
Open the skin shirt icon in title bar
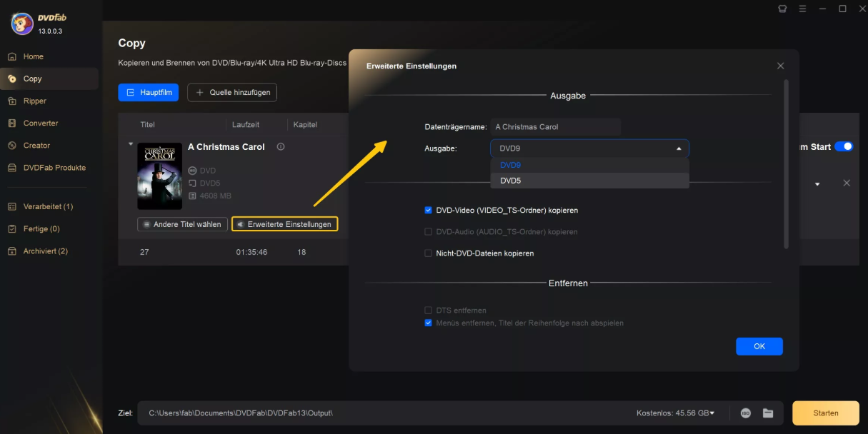[782, 9]
